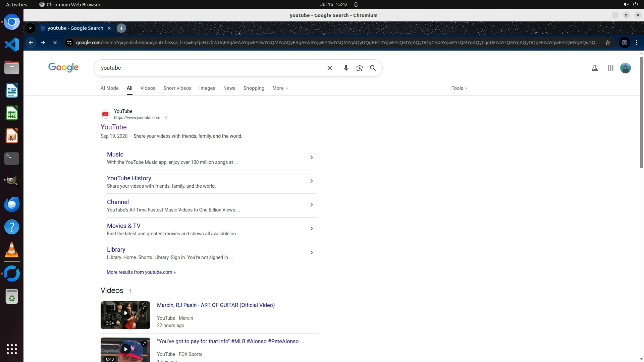Open More results from youtube.com link
This screenshot has width=644, height=362.
coord(141,272)
